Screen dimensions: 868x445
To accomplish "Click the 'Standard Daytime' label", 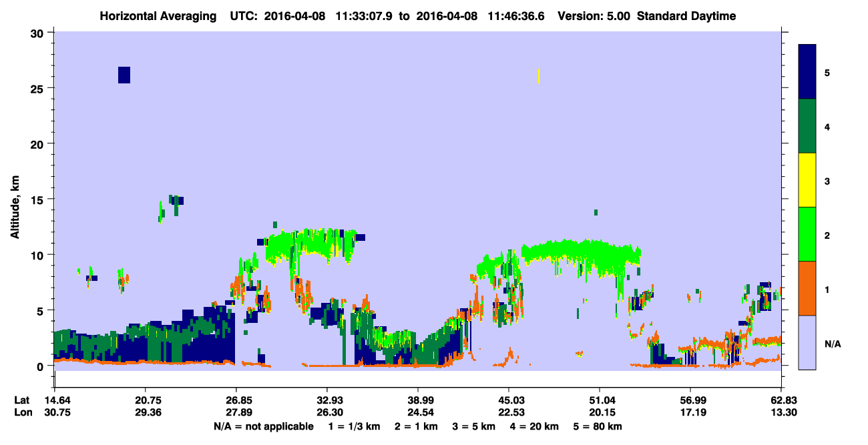I will (x=686, y=16).
